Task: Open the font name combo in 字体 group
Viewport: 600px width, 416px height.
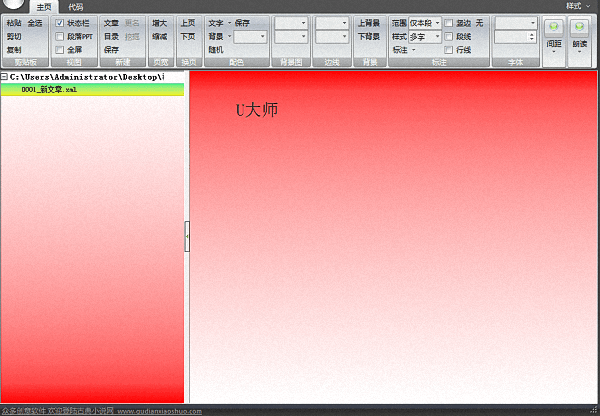Action: 515,23
